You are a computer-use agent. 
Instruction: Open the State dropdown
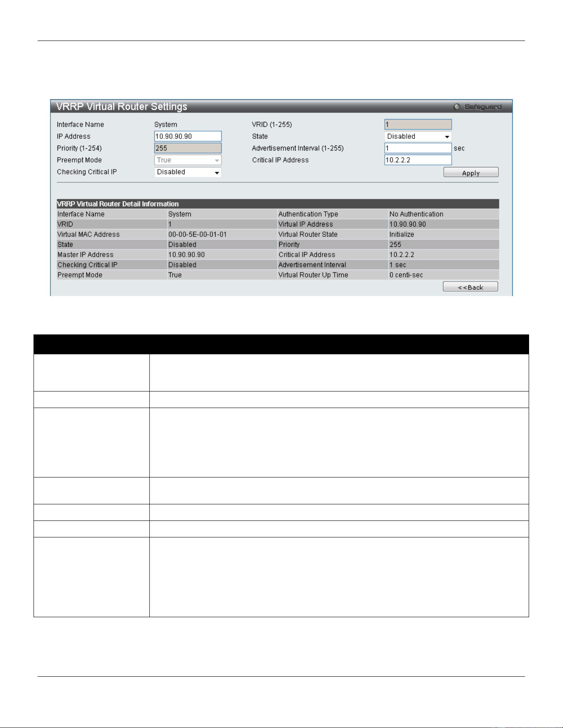click(x=418, y=136)
